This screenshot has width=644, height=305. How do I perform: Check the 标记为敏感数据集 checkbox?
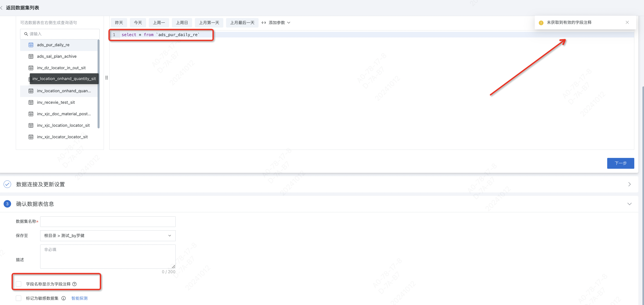coord(19,298)
